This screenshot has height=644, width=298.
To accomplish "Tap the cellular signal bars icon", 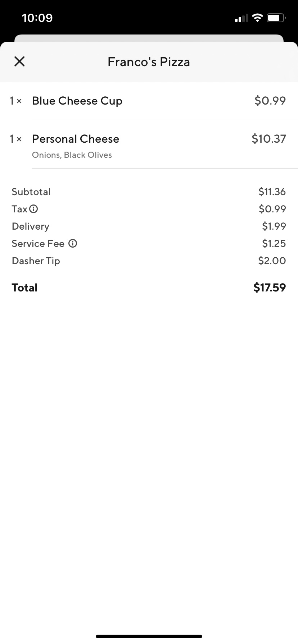I will (x=241, y=18).
